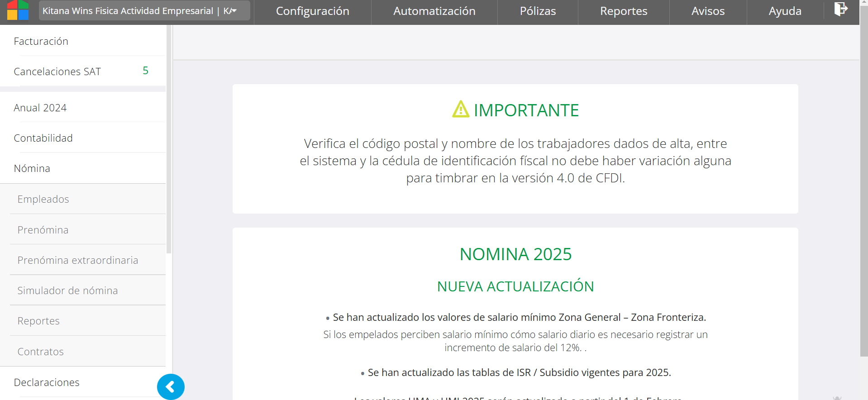Open the Avisos menu
This screenshot has height=400, width=868.
708,11
